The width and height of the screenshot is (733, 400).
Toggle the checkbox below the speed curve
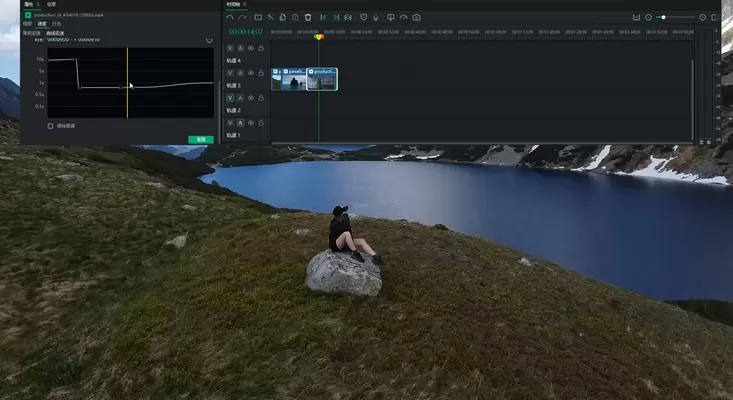click(51, 126)
